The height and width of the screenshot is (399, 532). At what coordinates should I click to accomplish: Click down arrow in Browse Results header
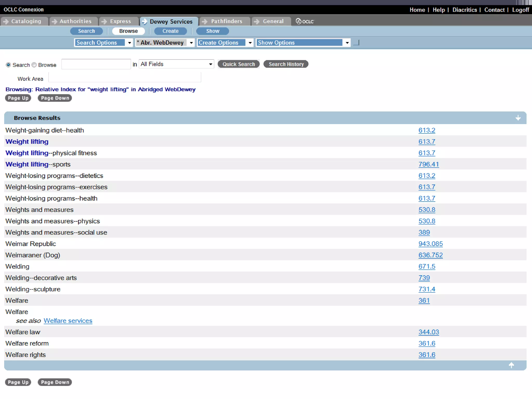point(518,118)
